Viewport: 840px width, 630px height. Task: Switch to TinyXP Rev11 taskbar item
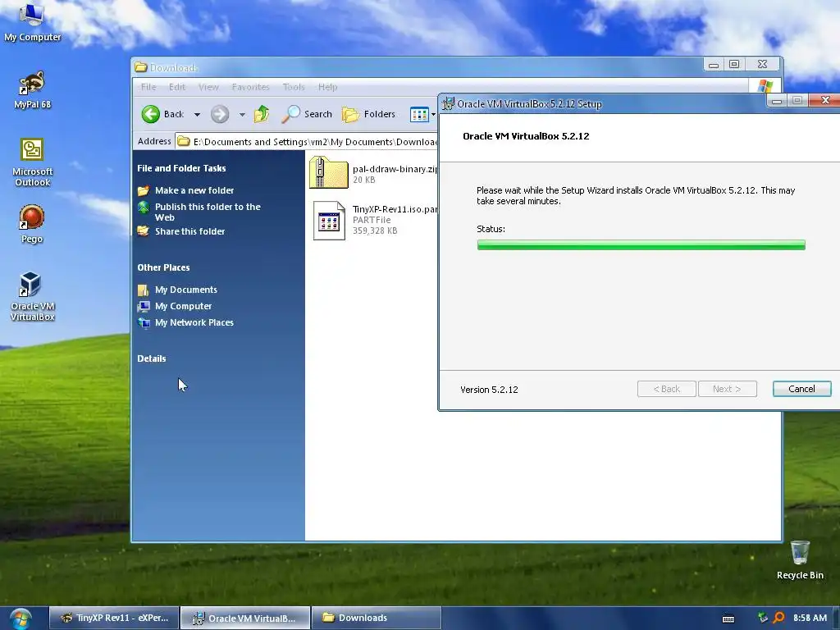point(114,618)
